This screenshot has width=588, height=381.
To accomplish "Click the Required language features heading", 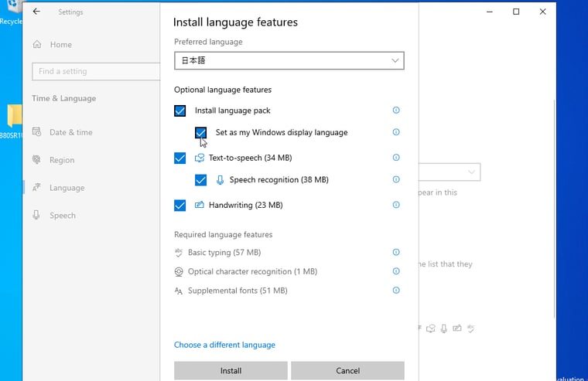I will tap(223, 234).
